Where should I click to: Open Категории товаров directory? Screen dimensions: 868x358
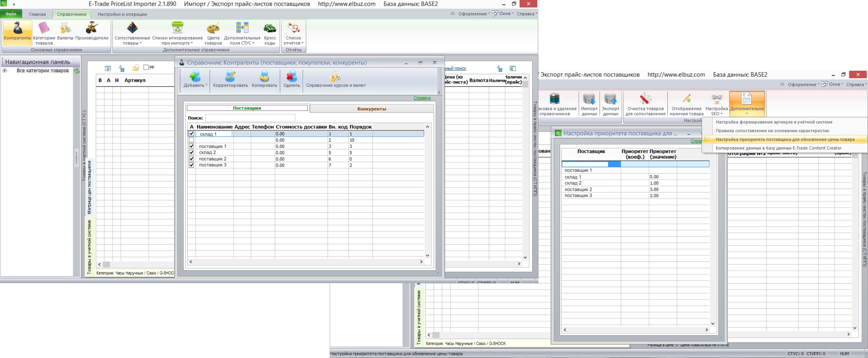click(x=44, y=33)
